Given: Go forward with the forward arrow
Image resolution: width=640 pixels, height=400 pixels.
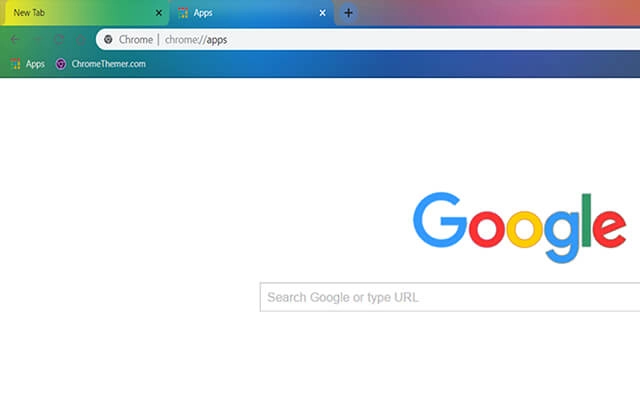Looking at the screenshot, I should (x=37, y=40).
